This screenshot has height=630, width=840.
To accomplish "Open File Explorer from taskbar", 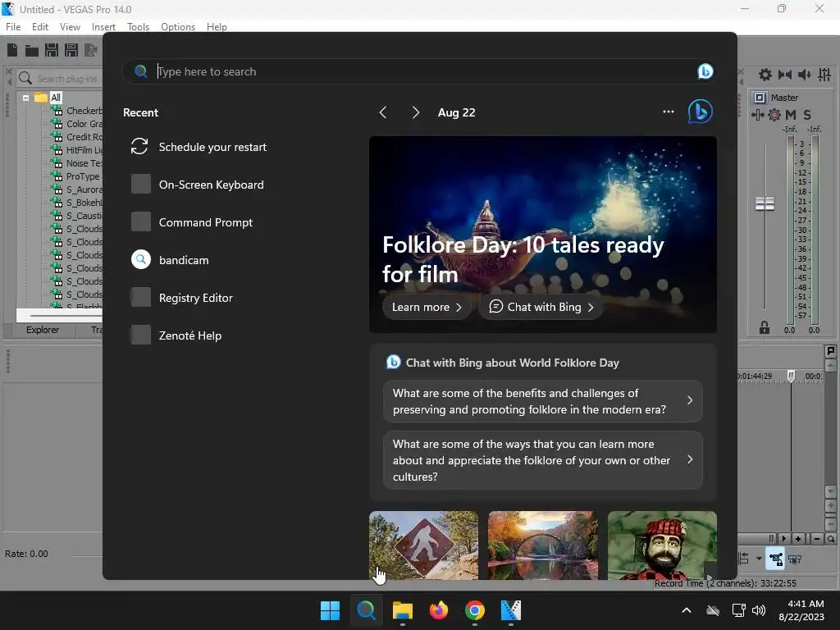I will coord(402,610).
